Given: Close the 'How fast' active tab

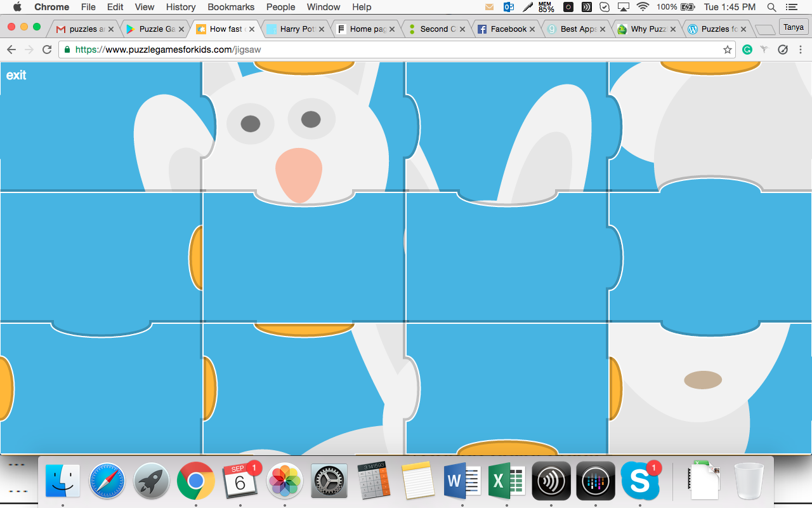Looking at the screenshot, I should click(x=251, y=29).
